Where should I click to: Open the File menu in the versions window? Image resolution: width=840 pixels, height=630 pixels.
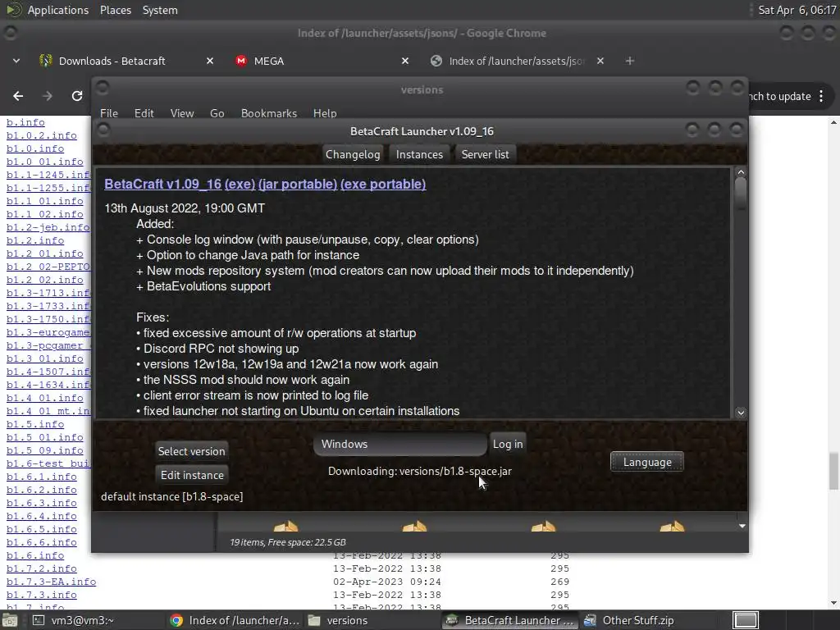tap(109, 113)
